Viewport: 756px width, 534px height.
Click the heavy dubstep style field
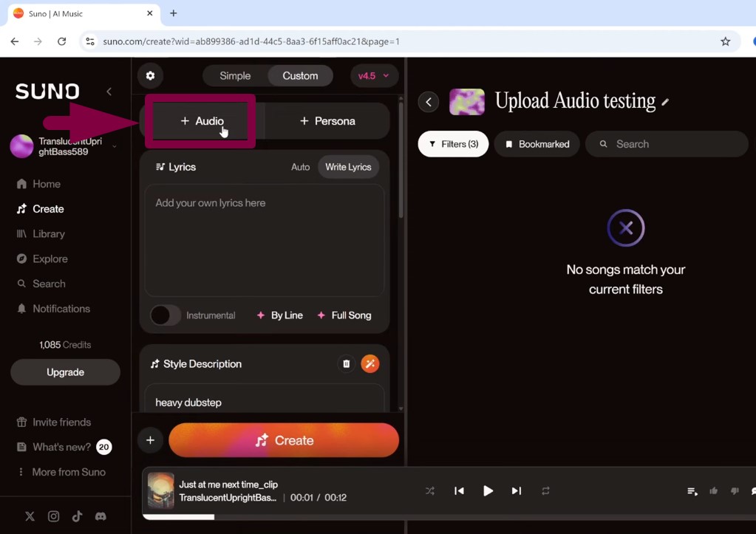pyautogui.click(x=265, y=400)
